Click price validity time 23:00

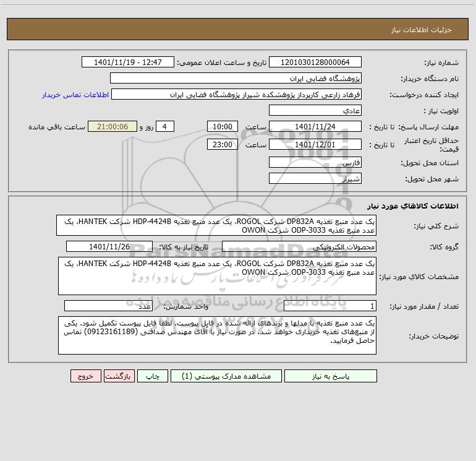coord(222,144)
